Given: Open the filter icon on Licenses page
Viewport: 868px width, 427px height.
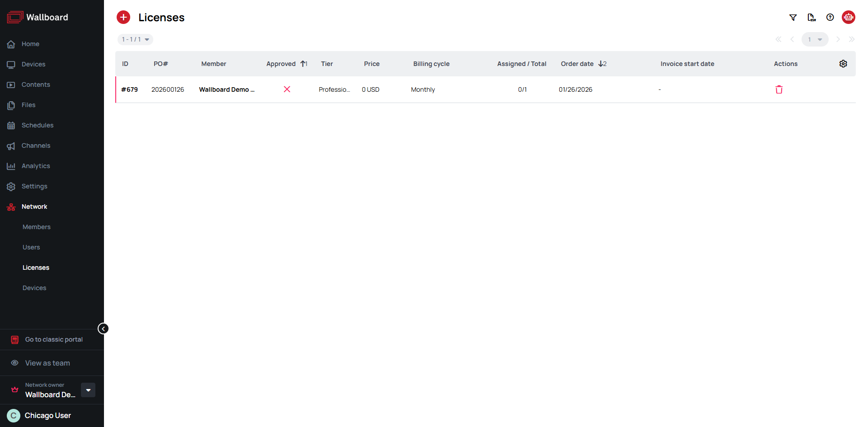Looking at the screenshot, I should pyautogui.click(x=793, y=17).
